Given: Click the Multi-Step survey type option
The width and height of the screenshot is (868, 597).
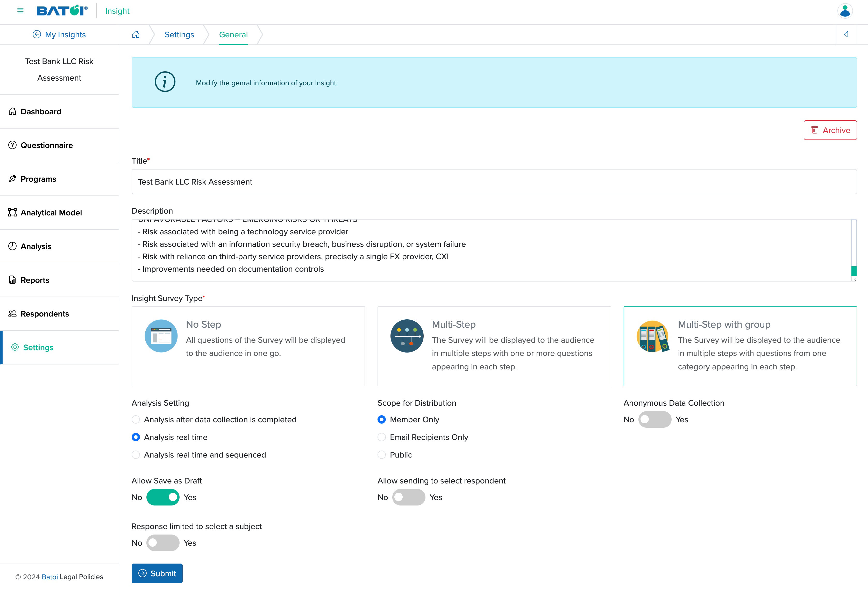Looking at the screenshot, I should [x=494, y=346].
